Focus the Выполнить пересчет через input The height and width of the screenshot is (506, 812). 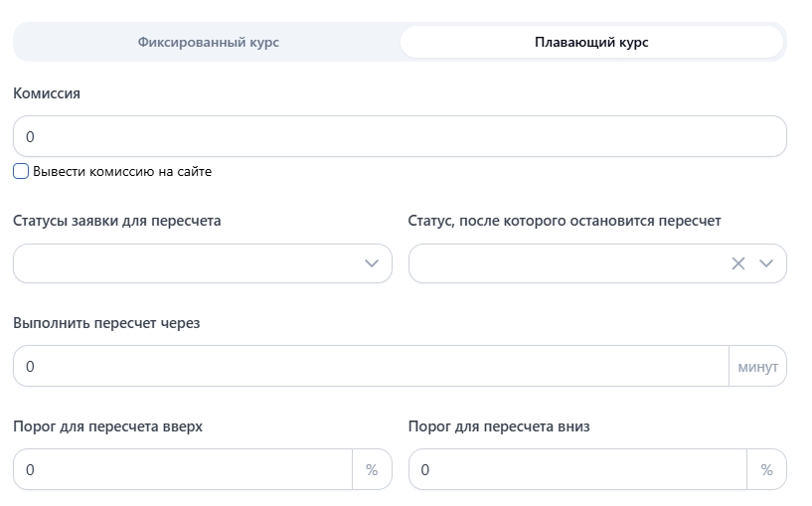click(370, 367)
